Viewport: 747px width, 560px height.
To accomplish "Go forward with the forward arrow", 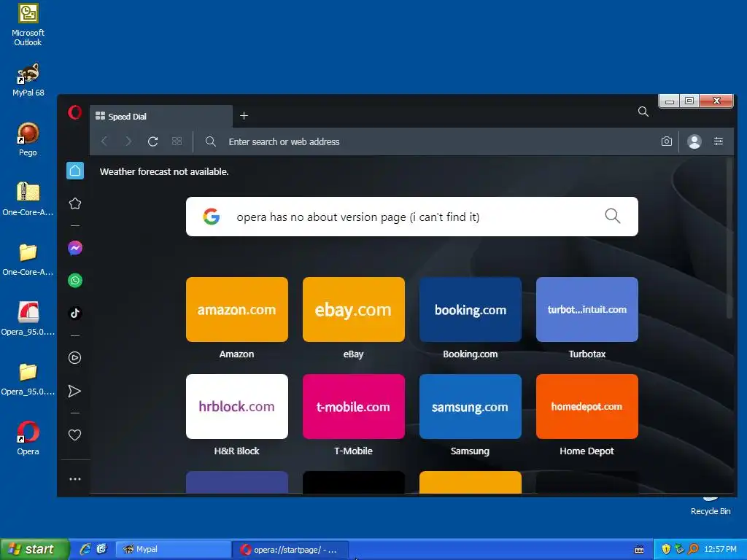I will point(128,141).
